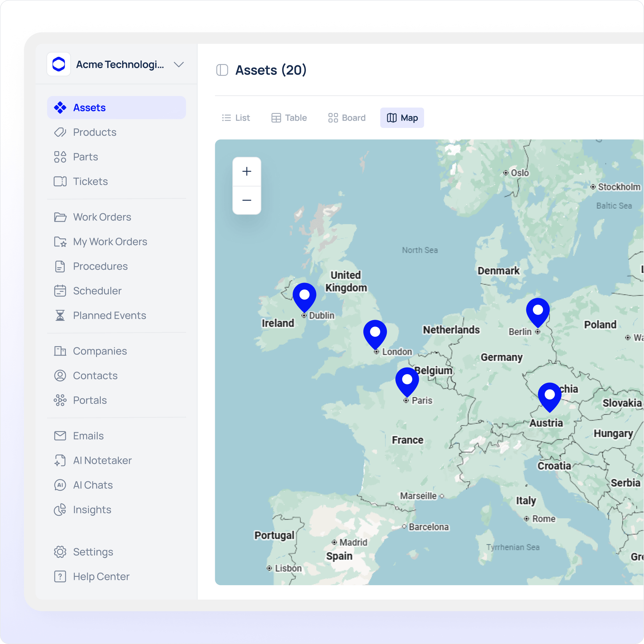Screen dimensions: 644x644
Task: Open the Products section tag icon
Action: click(x=60, y=132)
